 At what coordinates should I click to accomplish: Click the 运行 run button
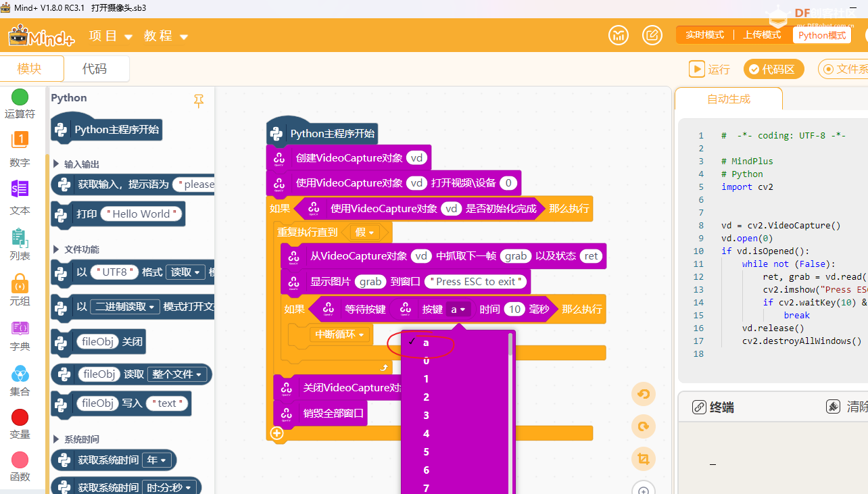[x=709, y=69]
